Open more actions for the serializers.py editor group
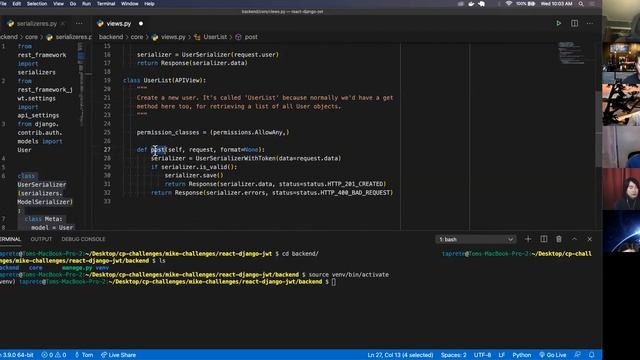The image size is (640, 360). click(x=79, y=23)
